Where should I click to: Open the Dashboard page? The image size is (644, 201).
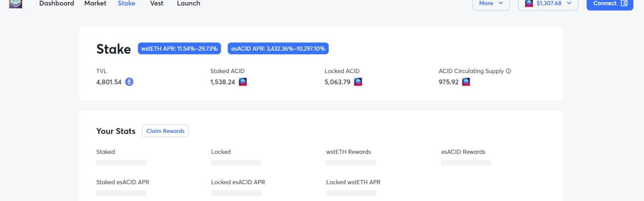(57, 4)
